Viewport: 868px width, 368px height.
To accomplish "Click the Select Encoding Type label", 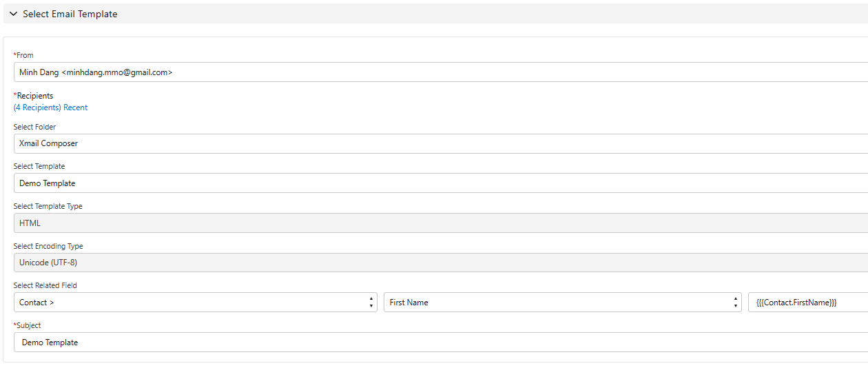I will [x=48, y=246].
